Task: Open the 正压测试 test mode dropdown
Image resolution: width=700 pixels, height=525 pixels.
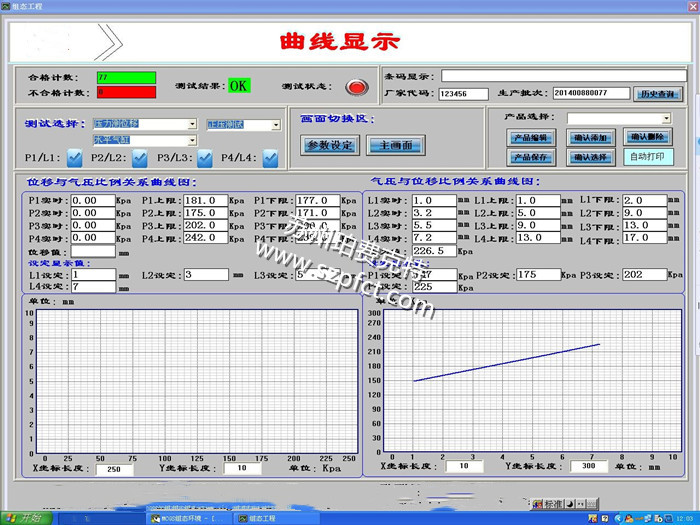Action: (x=275, y=125)
